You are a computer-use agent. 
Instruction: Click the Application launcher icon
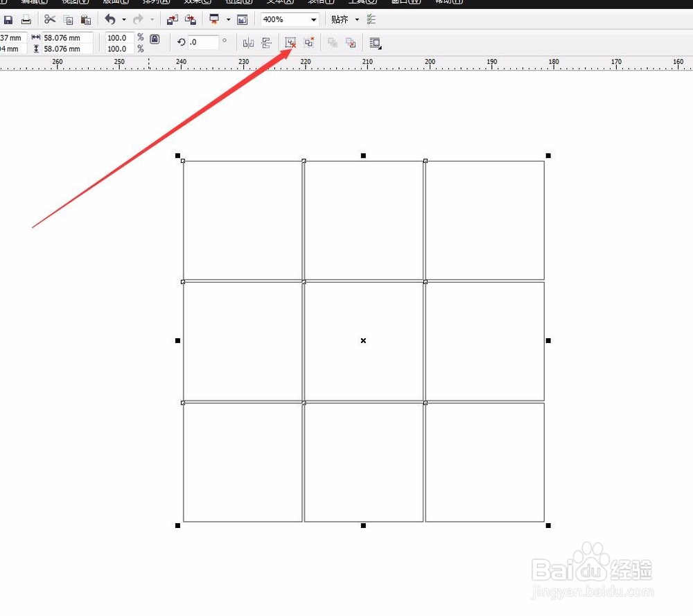point(214,19)
